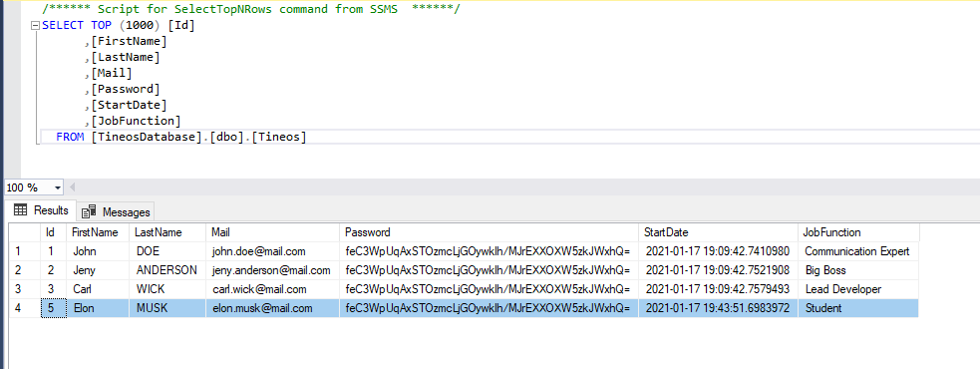This screenshot has height=369, width=980.
Task: Switch to the Results tab
Action: 41,210
